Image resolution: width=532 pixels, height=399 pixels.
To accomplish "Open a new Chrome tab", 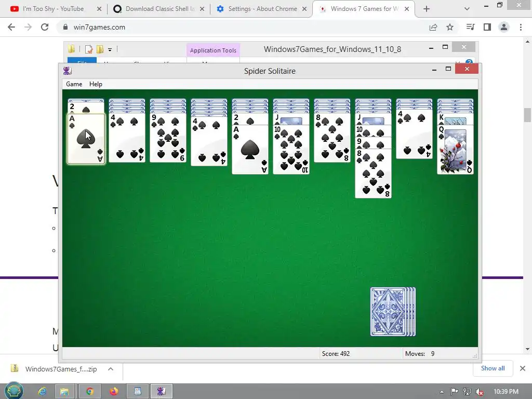I will coord(427,9).
